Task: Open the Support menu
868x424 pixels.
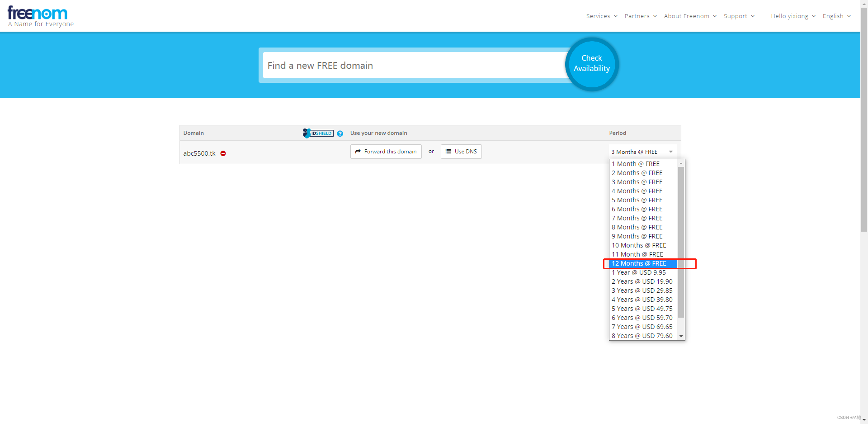Action: tap(739, 16)
